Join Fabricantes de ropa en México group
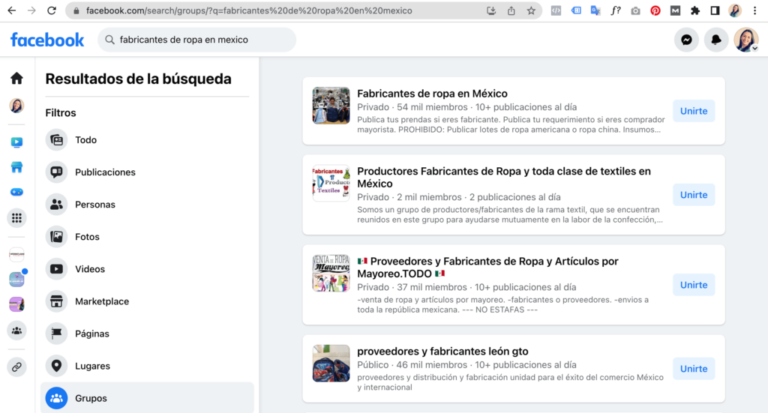This screenshot has height=413, width=768. tap(694, 111)
